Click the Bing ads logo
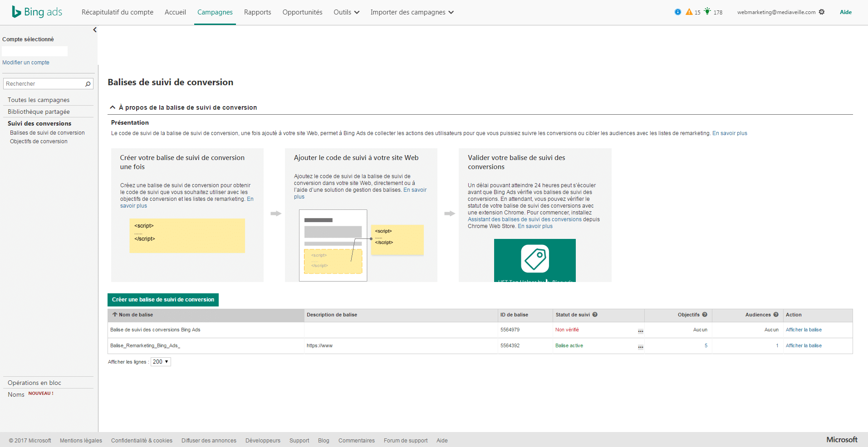868x447 pixels. point(37,12)
